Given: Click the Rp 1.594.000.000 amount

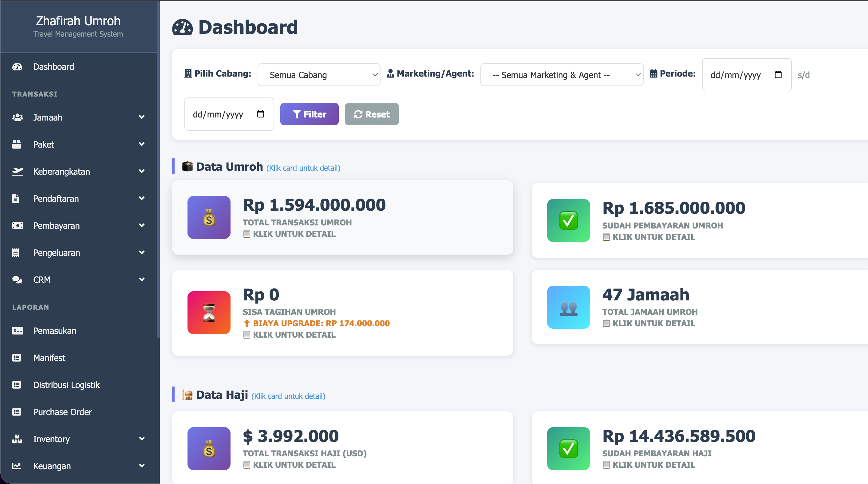Looking at the screenshot, I should (314, 205).
